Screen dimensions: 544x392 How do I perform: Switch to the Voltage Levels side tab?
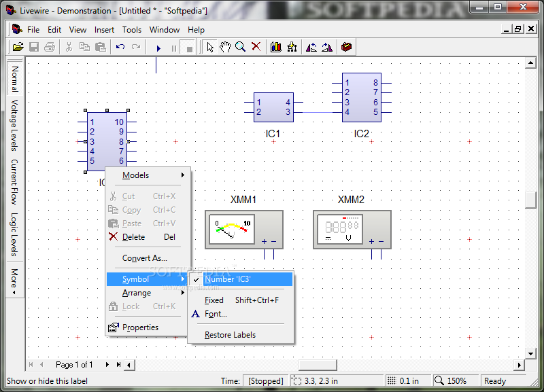pyautogui.click(x=14, y=125)
